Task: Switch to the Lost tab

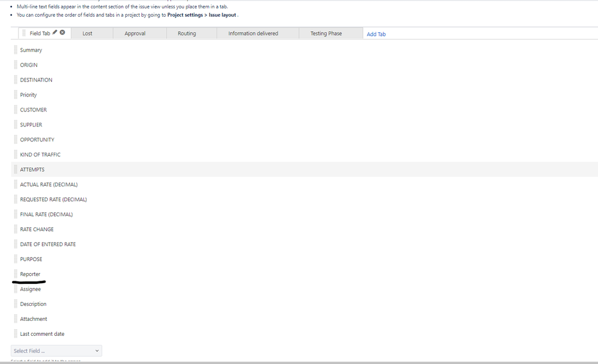Action: [x=92, y=33]
